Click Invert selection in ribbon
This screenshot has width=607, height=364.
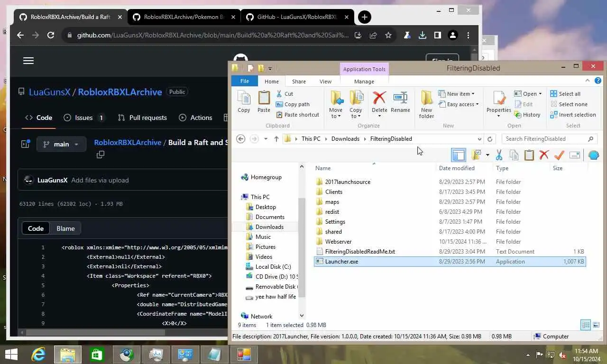[573, 115]
